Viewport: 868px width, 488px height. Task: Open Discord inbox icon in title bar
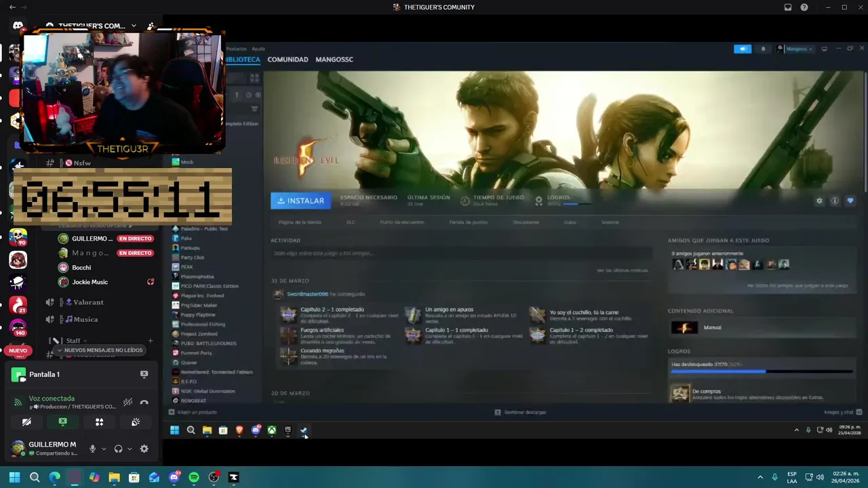tap(788, 7)
